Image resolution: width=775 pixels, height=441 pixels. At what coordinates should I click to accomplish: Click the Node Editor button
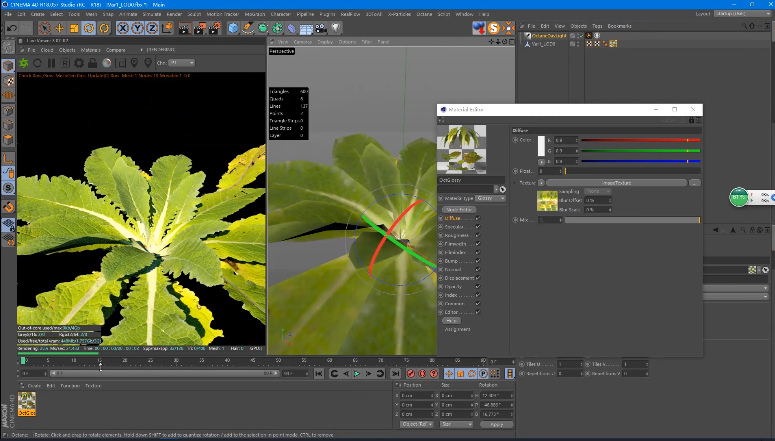click(459, 210)
